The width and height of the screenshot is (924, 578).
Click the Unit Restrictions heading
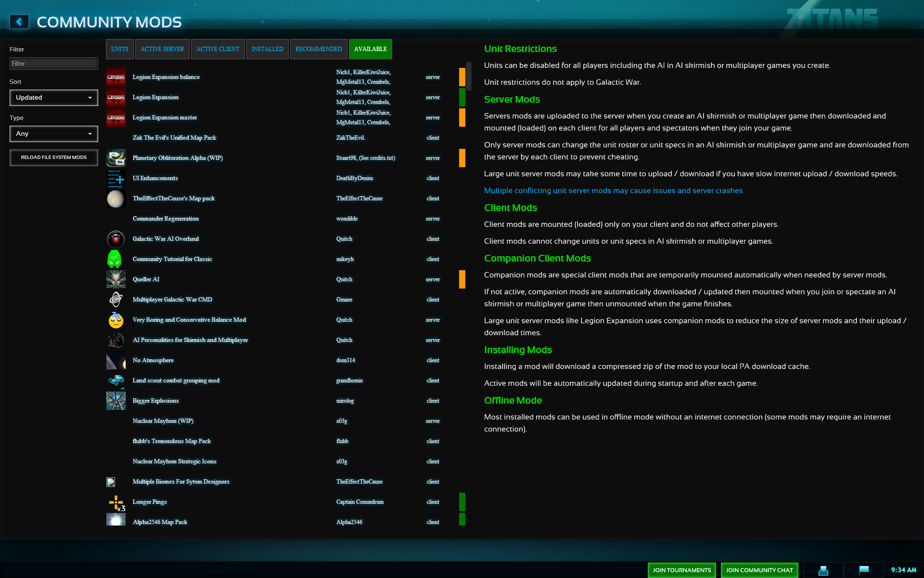tap(520, 49)
